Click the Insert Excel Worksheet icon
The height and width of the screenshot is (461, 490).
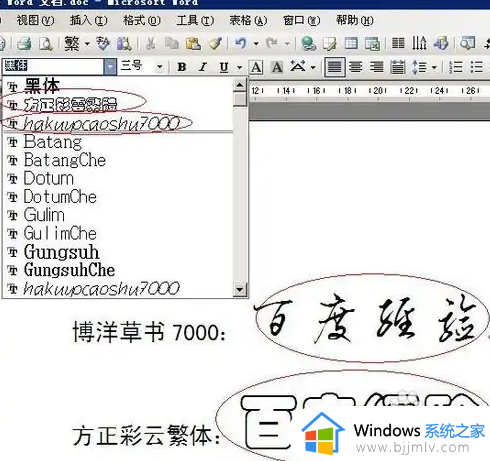coord(372,44)
